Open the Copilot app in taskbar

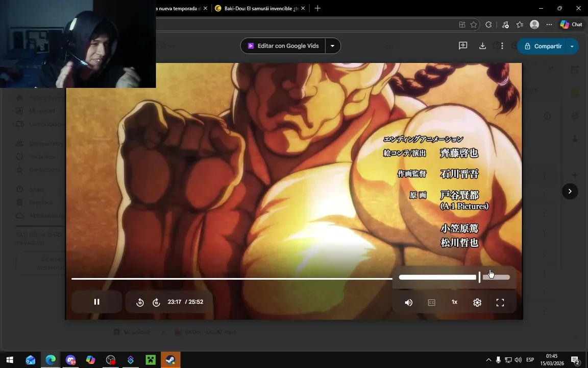90,360
